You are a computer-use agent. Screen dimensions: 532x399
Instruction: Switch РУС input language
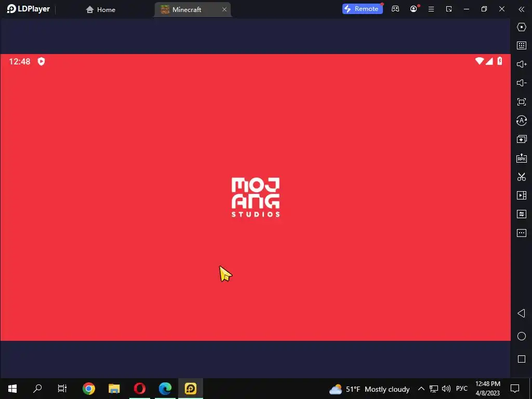pos(462,389)
